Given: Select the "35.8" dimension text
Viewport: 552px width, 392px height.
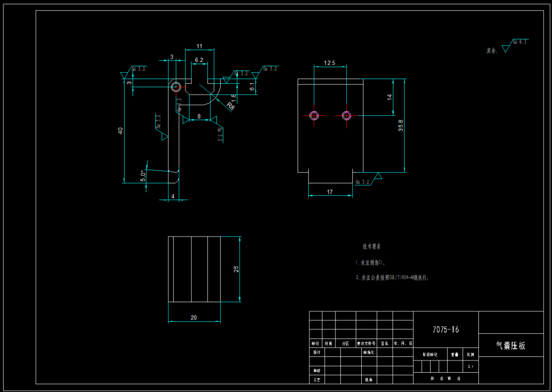Looking at the screenshot, I should click(x=401, y=126).
